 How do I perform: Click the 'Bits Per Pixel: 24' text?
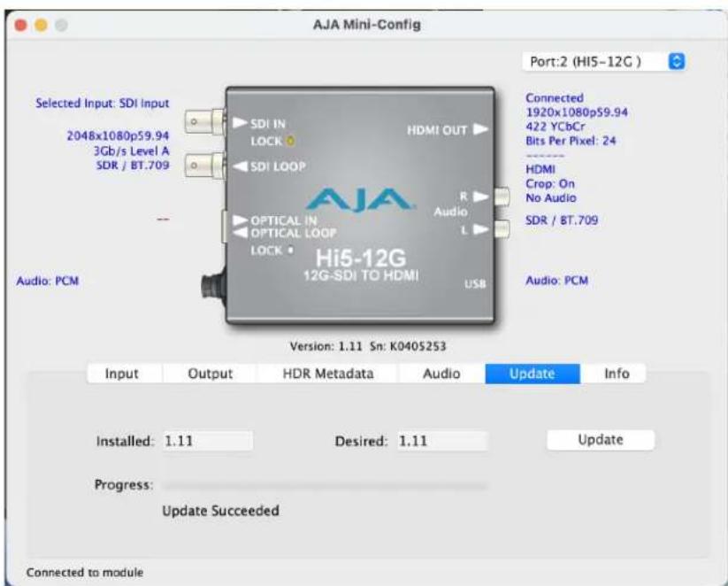[x=571, y=141]
